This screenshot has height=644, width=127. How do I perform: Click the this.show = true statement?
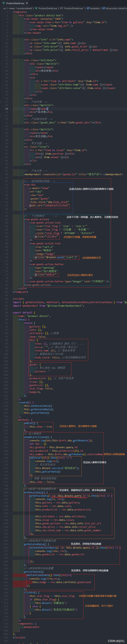point(41,426)
